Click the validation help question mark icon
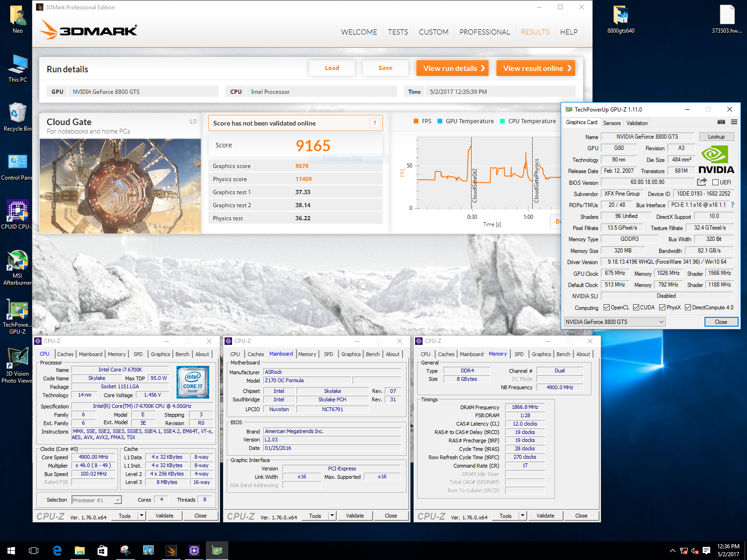The width and height of the screenshot is (747, 560). pos(374,123)
